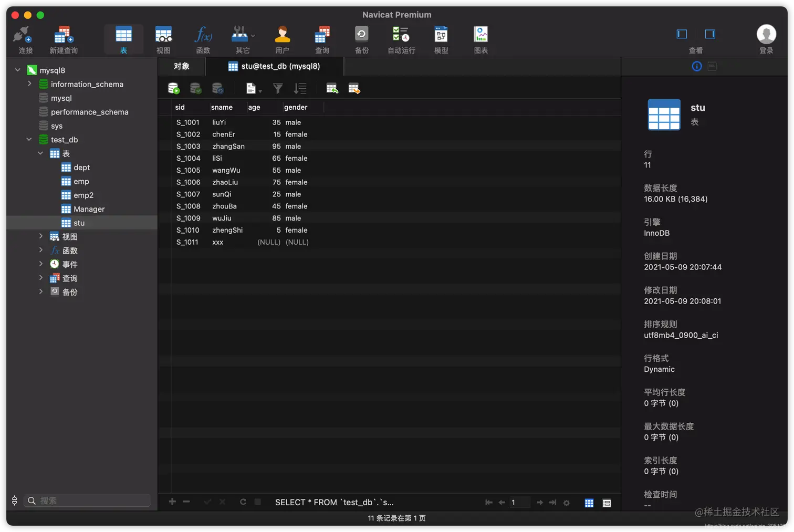Refresh the table data
Image resolution: width=794 pixels, height=532 pixels.
[x=243, y=502]
